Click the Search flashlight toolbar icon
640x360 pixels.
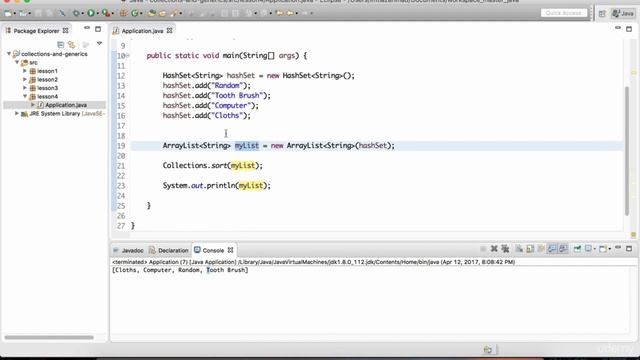[x=174, y=13]
